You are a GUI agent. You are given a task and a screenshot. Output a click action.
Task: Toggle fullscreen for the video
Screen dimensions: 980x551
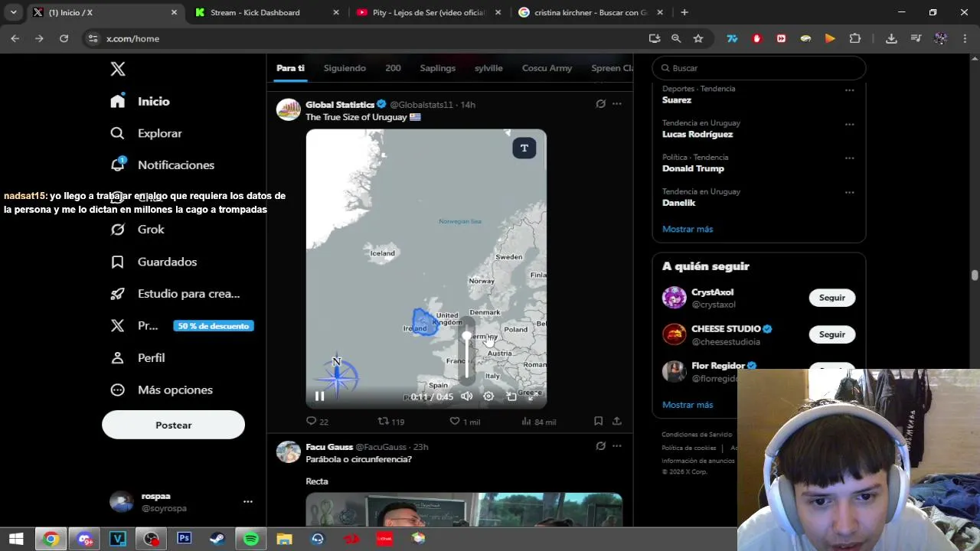click(532, 396)
